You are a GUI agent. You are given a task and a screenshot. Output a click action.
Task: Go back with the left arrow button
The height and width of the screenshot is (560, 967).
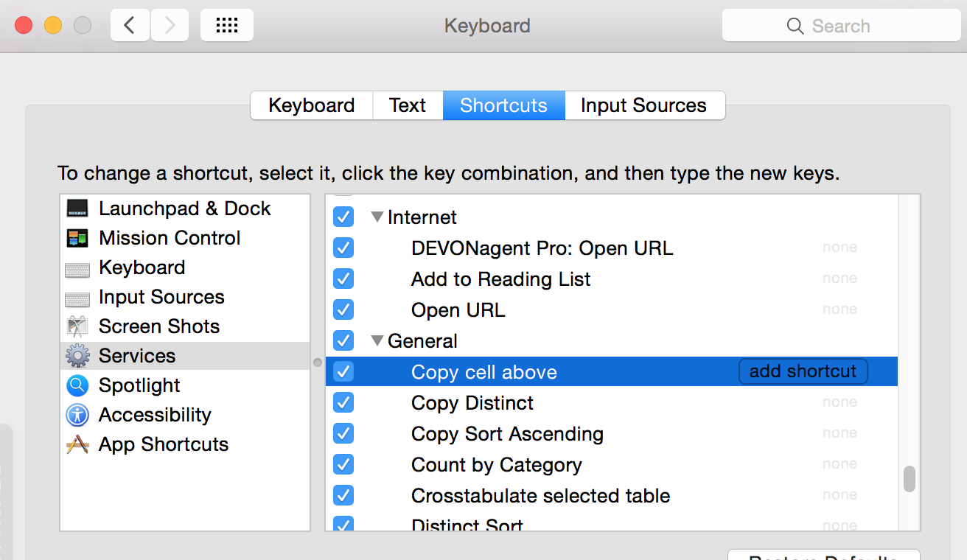click(x=130, y=26)
